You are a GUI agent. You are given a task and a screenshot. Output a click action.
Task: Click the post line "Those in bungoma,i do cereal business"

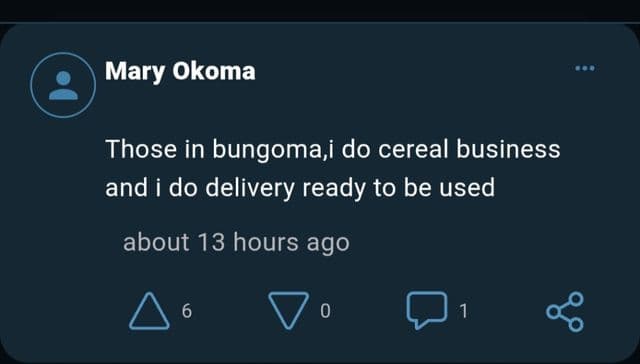(x=333, y=149)
